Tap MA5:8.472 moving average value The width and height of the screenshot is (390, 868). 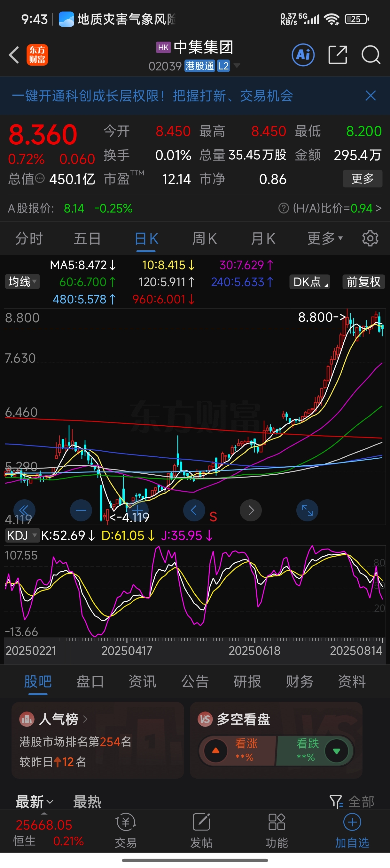pyautogui.click(x=83, y=265)
